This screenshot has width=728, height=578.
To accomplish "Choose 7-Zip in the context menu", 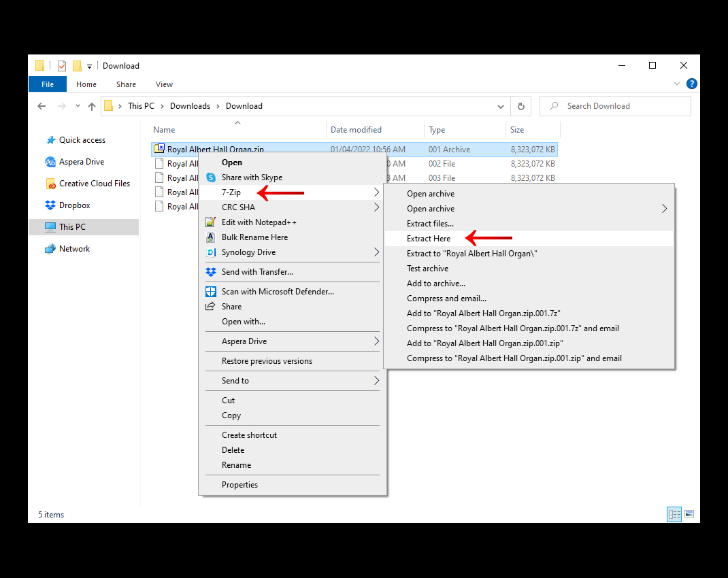I will point(293,192).
